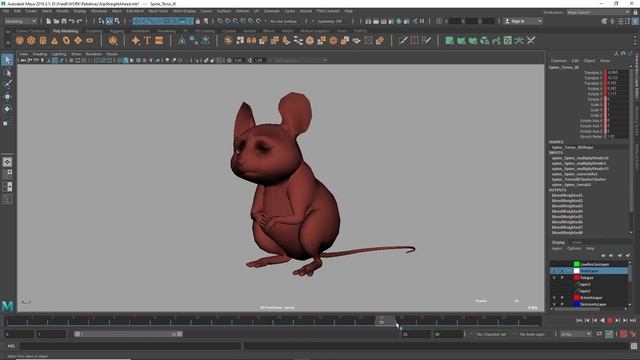
Task: Activate the Paint selection brush tool
Action: 7,84
